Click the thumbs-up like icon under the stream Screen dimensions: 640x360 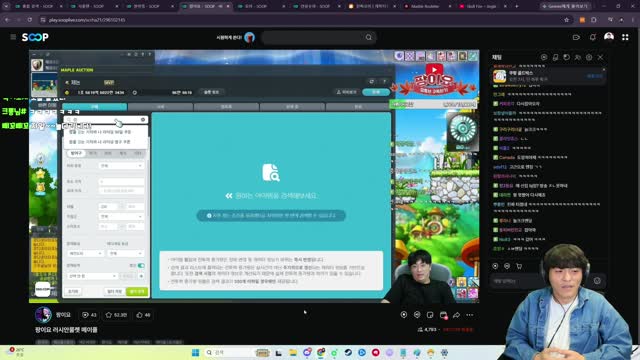tap(140, 315)
